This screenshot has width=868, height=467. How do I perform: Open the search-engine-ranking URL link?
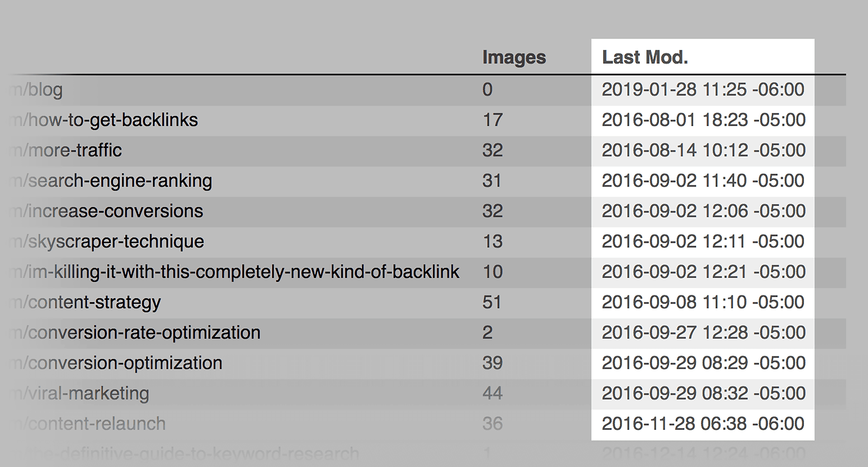coord(111,181)
